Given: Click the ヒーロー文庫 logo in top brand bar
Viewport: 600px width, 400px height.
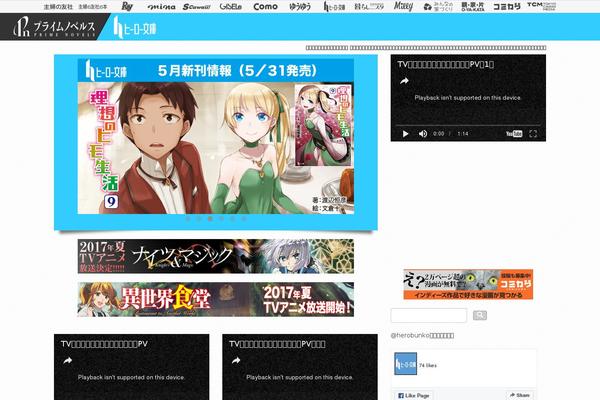Looking at the screenshot, I should (x=334, y=7).
